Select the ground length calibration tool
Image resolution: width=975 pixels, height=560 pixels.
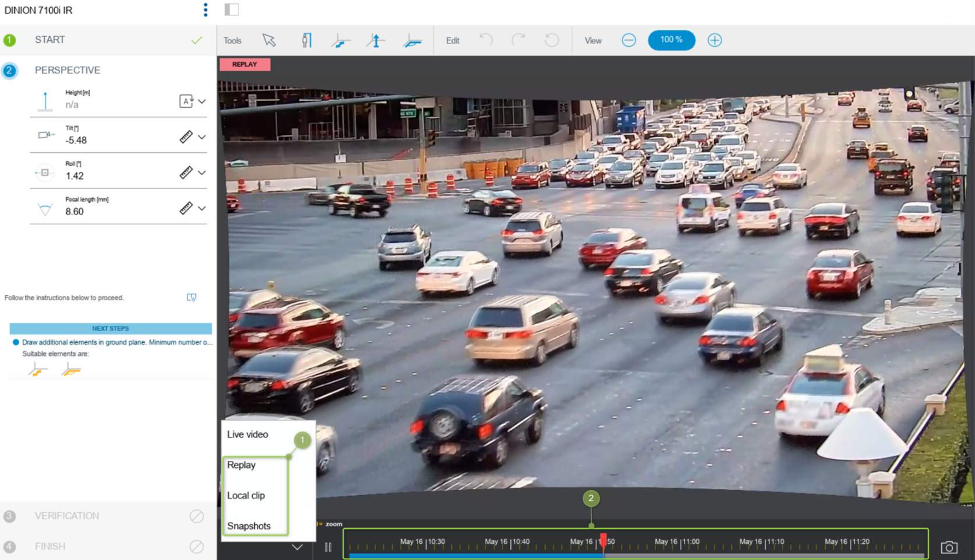[340, 41]
